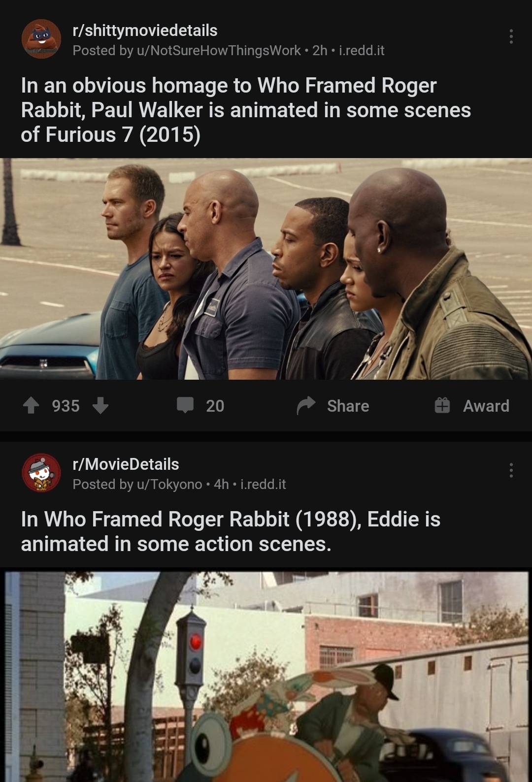Open the Eddie is animated post title
This screenshot has width=532, height=782.
tap(231, 531)
